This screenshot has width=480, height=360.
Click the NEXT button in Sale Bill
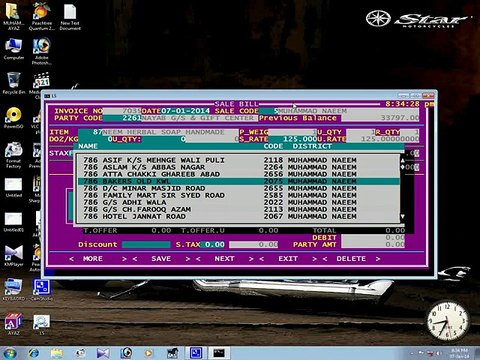tap(224, 259)
